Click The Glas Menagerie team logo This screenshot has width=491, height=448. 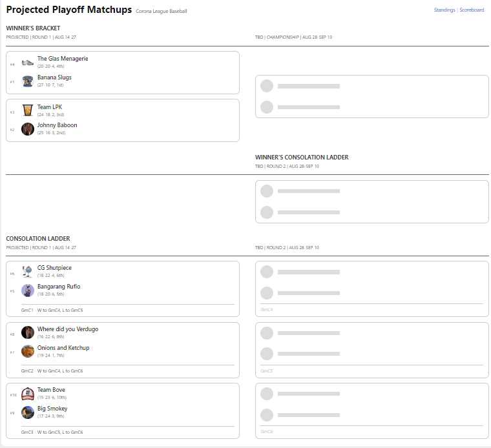28,63
